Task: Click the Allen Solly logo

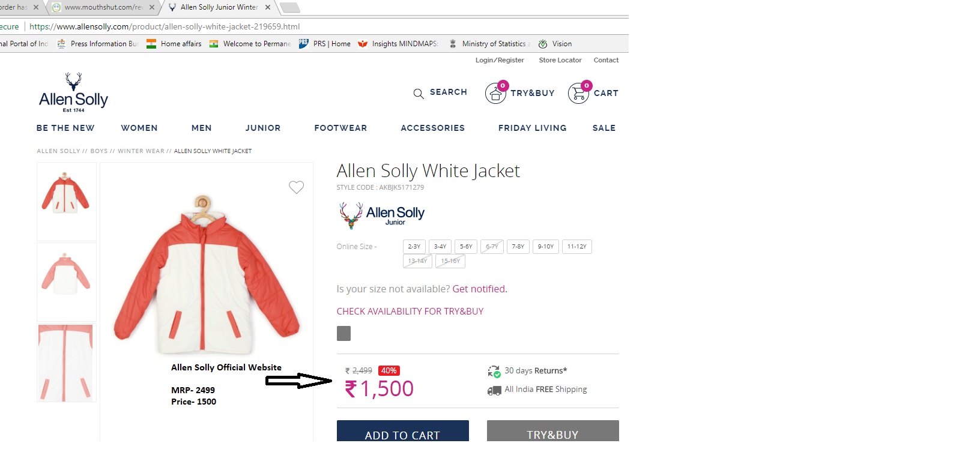Action: tap(73, 92)
